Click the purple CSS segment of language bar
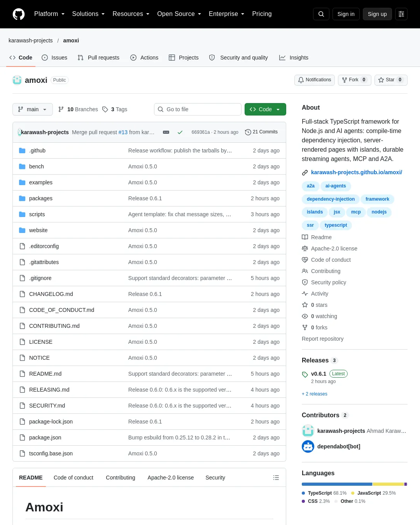Image resolution: width=420 pixels, height=525 pixels. pos(406,484)
